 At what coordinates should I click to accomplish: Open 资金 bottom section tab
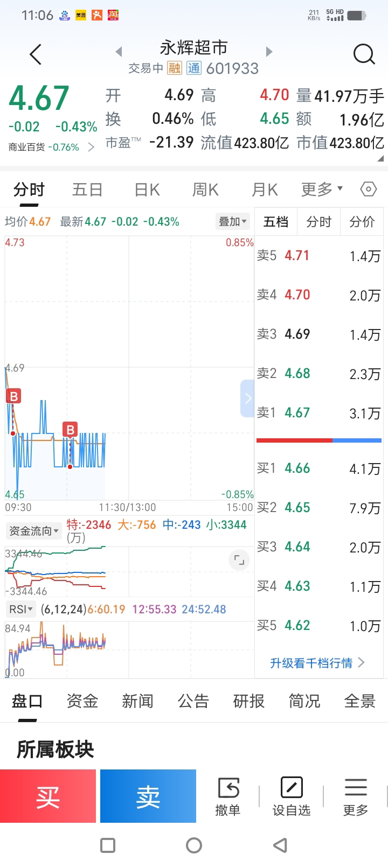82,701
